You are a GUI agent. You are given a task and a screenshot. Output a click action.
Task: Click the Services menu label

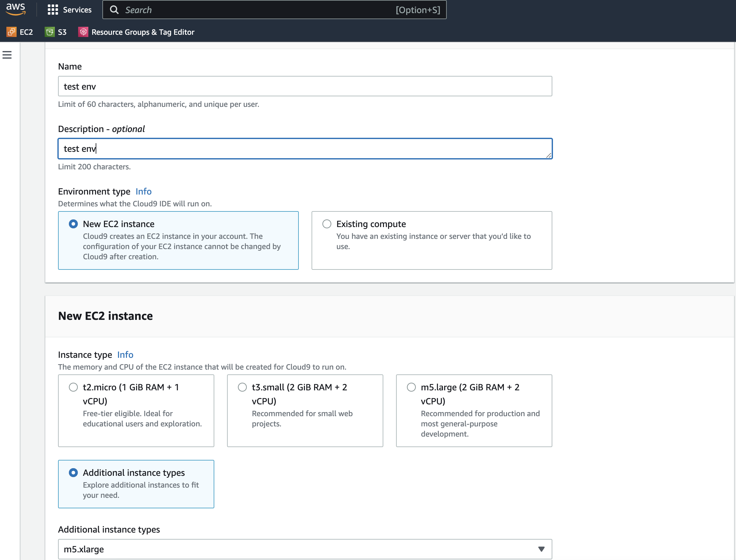click(x=77, y=10)
